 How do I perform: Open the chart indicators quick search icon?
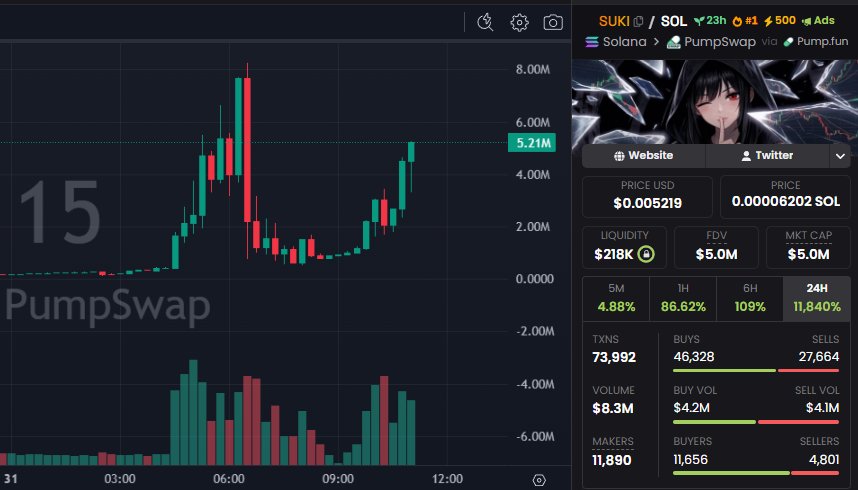(486, 22)
